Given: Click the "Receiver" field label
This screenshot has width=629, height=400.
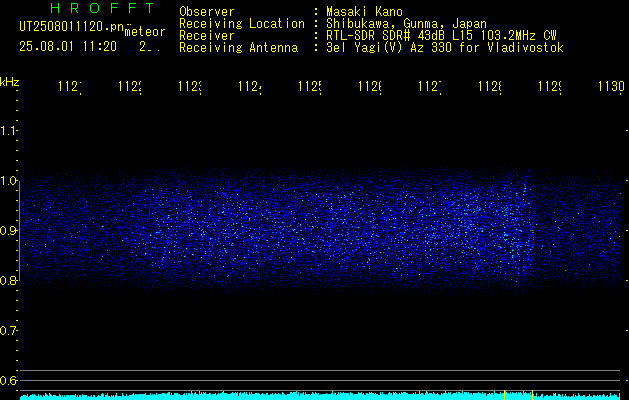Looking at the screenshot, I should (x=207, y=36).
